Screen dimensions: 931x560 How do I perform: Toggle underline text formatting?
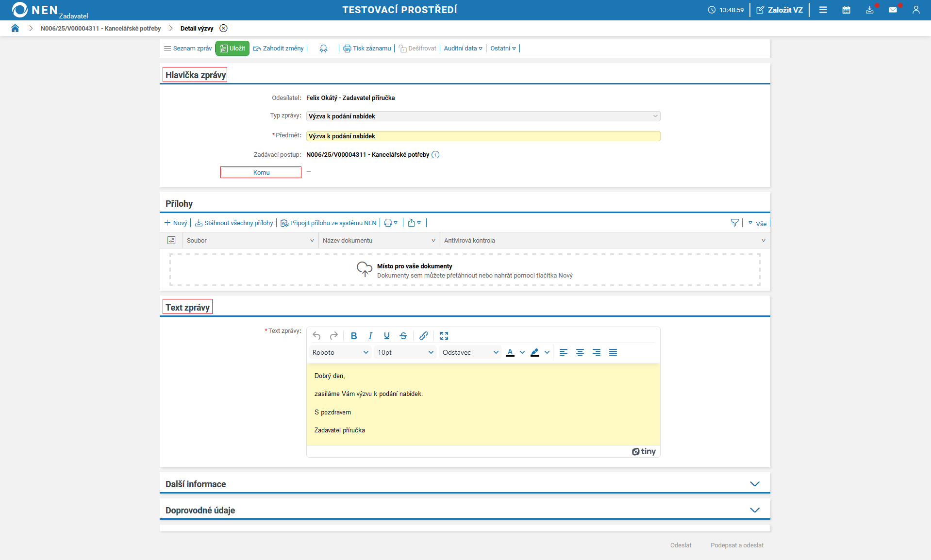click(386, 336)
